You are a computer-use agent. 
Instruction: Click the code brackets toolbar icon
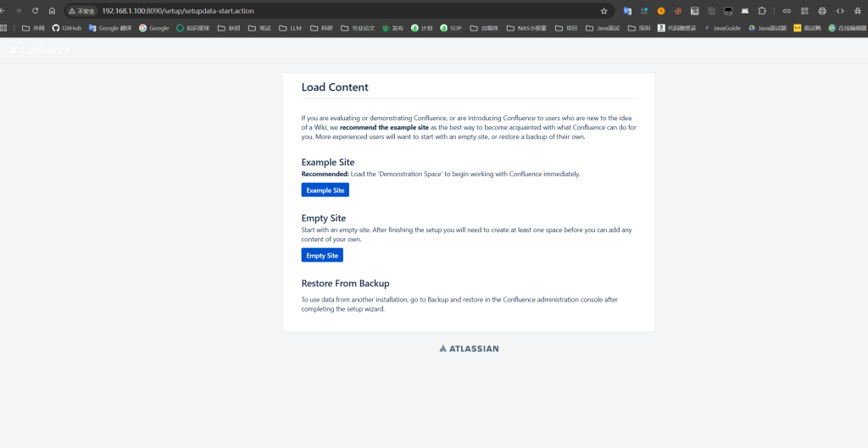click(x=840, y=10)
